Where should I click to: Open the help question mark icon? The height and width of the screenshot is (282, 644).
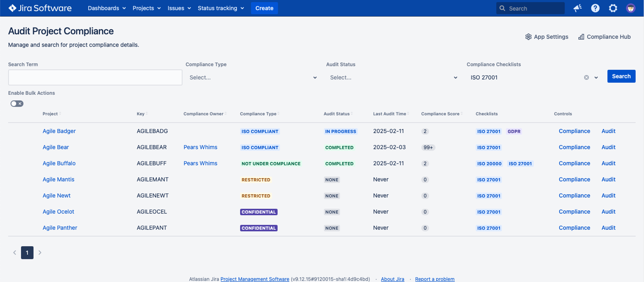pyautogui.click(x=595, y=8)
